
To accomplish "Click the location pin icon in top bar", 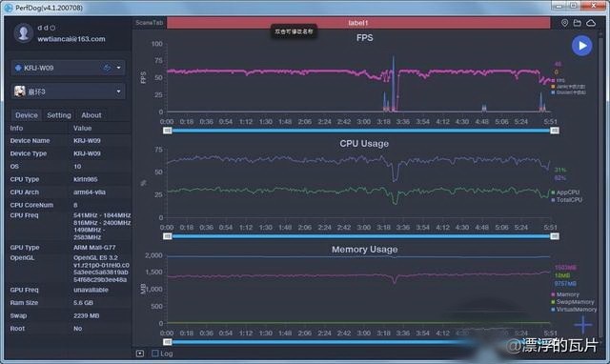I will point(564,23).
